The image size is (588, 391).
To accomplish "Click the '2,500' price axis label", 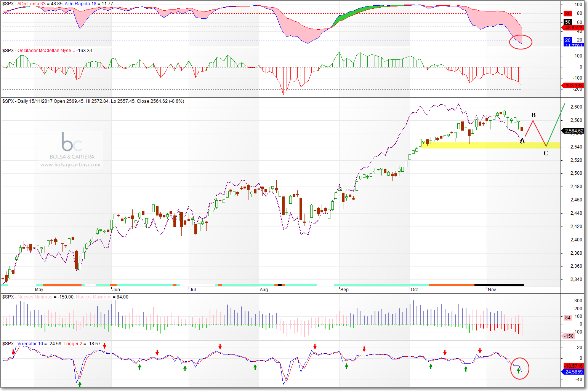I will tap(576, 173).
